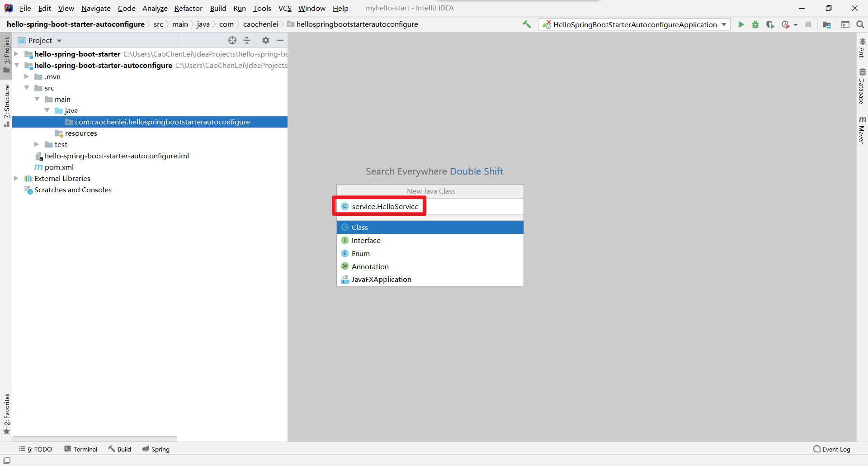
Task: Collapse all in Project panel
Action: click(x=247, y=40)
